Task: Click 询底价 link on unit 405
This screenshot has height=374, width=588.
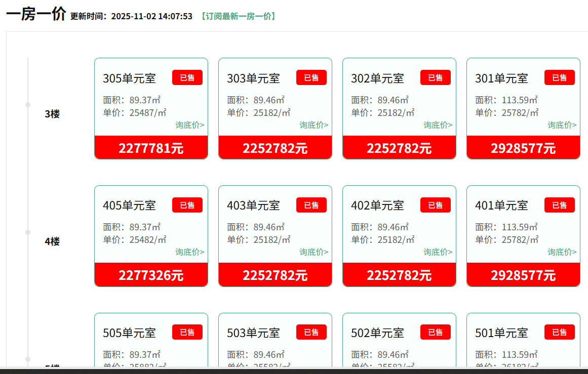Action: click(190, 252)
